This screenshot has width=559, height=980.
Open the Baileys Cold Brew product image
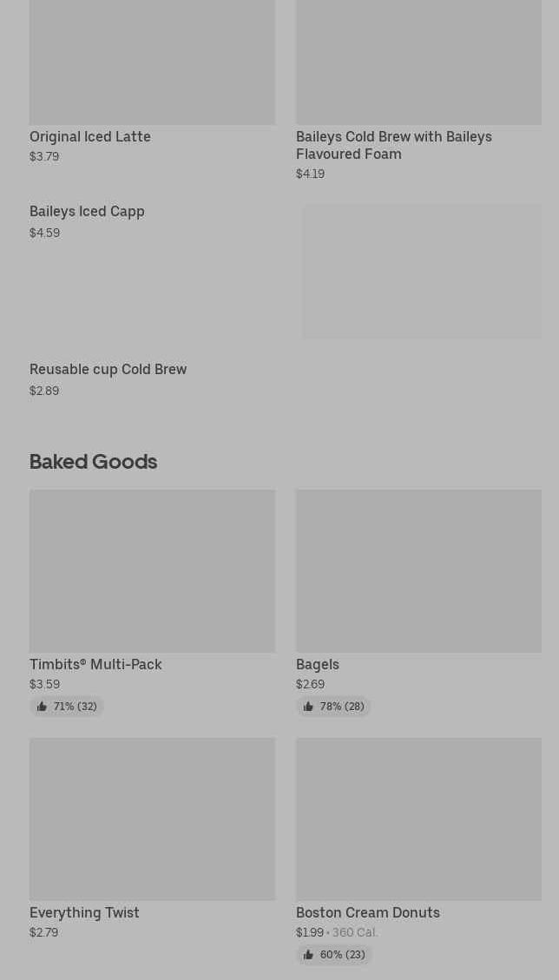(418, 61)
